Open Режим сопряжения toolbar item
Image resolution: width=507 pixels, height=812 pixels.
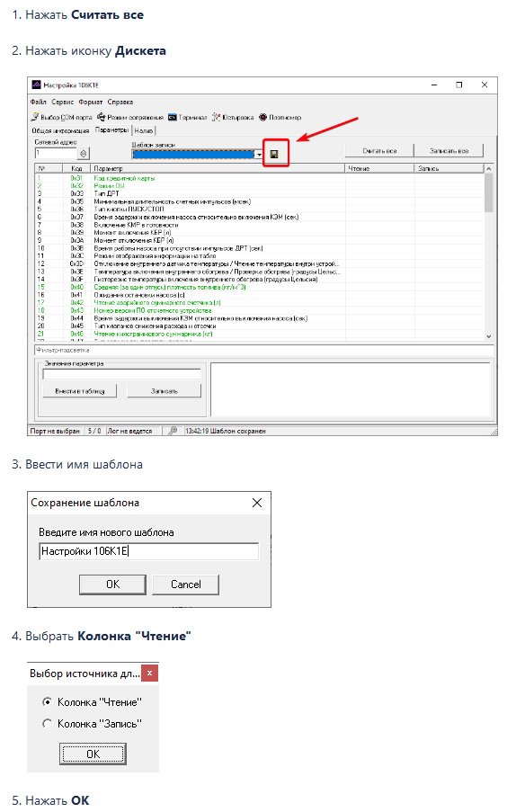102,117
